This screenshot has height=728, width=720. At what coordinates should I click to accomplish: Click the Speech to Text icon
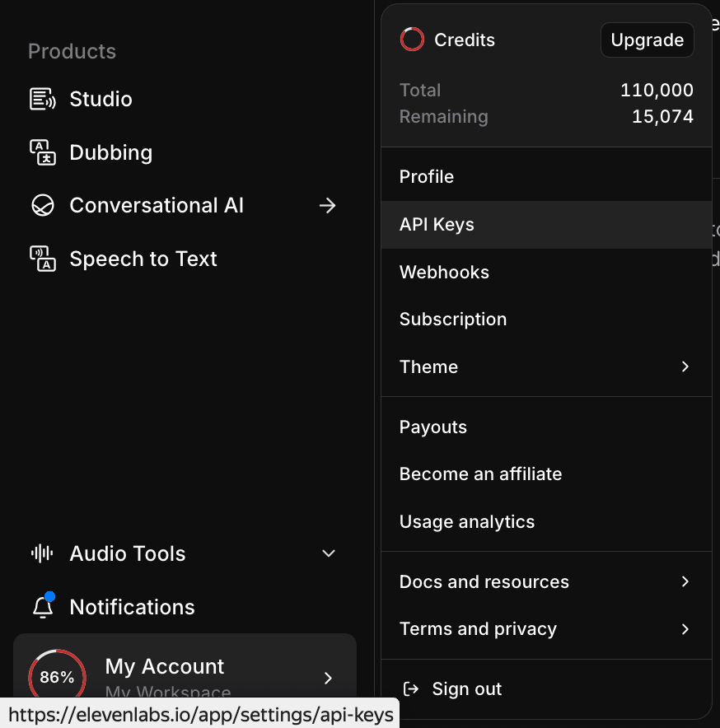click(x=43, y=259)
